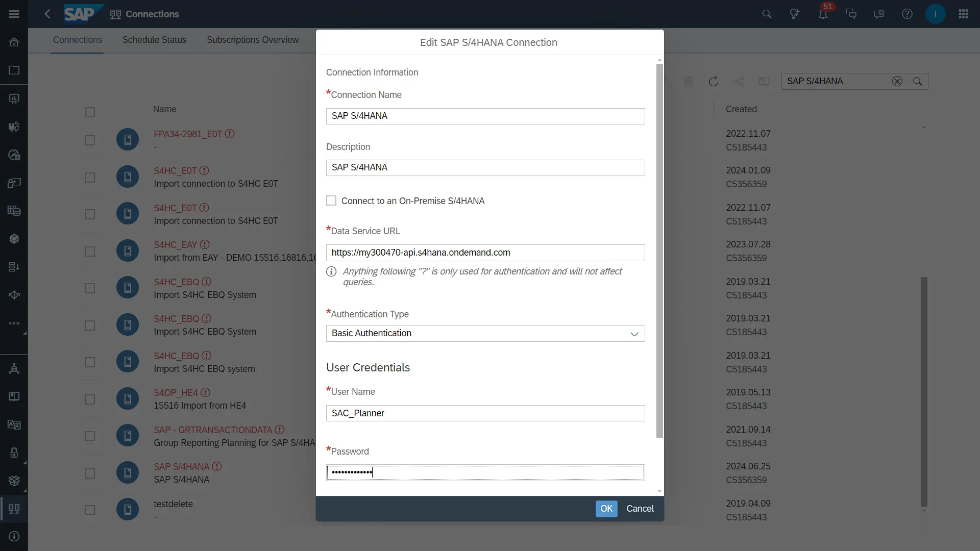Open the Security lock icon in sidebar
Screen dimensions: 980x551
14,453
